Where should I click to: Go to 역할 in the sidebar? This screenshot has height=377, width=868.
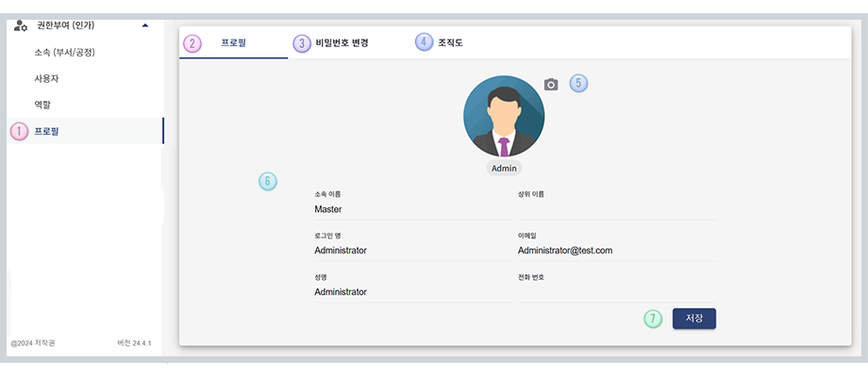42,105
